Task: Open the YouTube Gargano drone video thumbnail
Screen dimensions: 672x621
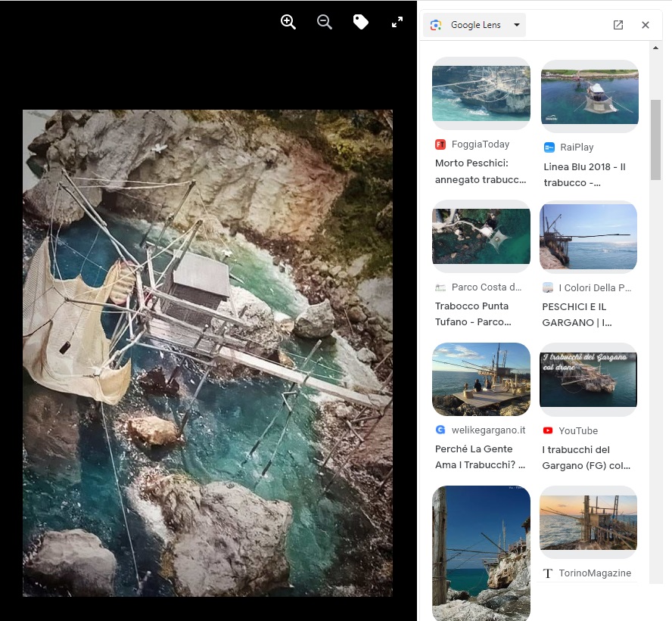Action: [589, 380]
